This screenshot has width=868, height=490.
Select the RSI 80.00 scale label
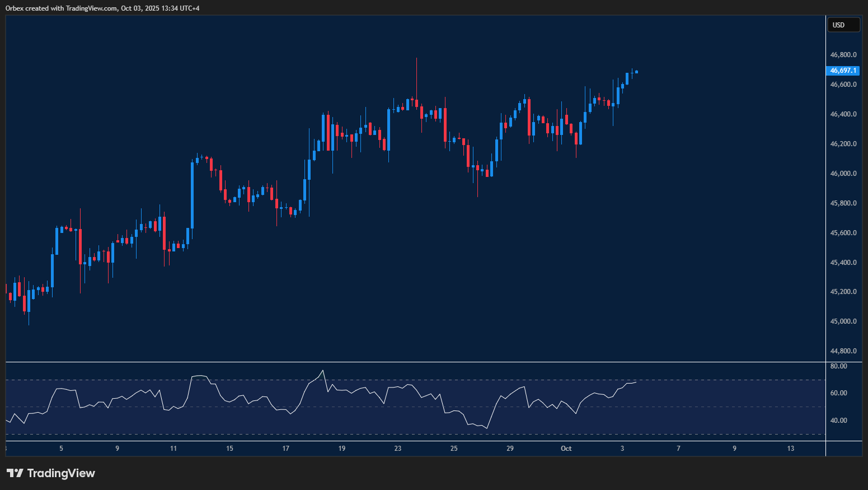[838, 366]
